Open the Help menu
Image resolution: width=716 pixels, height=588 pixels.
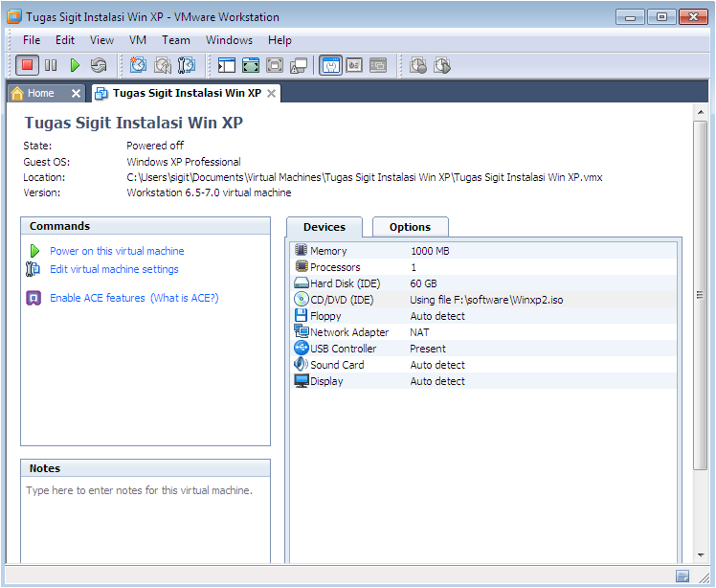point(280,40)
